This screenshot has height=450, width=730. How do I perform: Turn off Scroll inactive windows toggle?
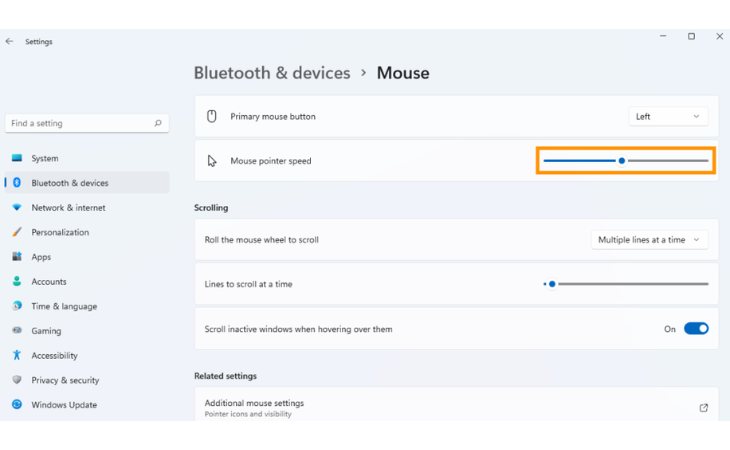(696, 328)
